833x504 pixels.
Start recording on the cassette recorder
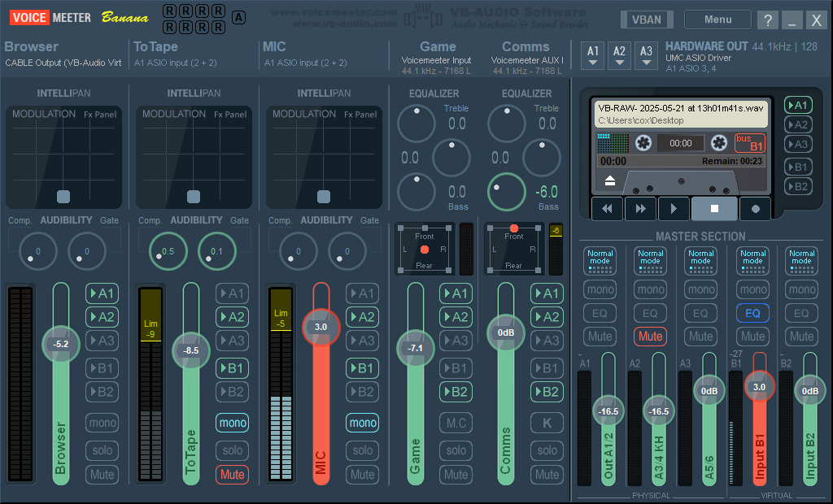(756, 209)
